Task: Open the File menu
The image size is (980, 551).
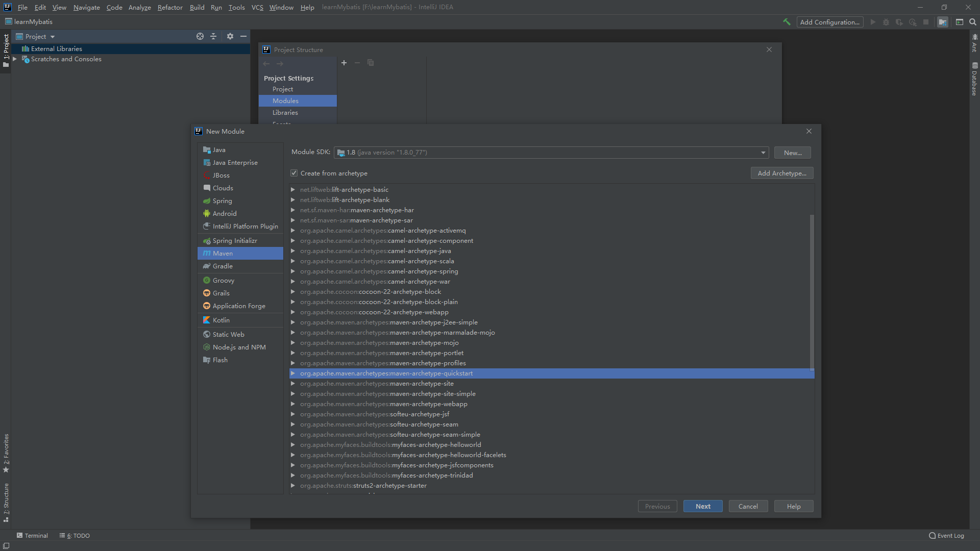Action: 22,7
